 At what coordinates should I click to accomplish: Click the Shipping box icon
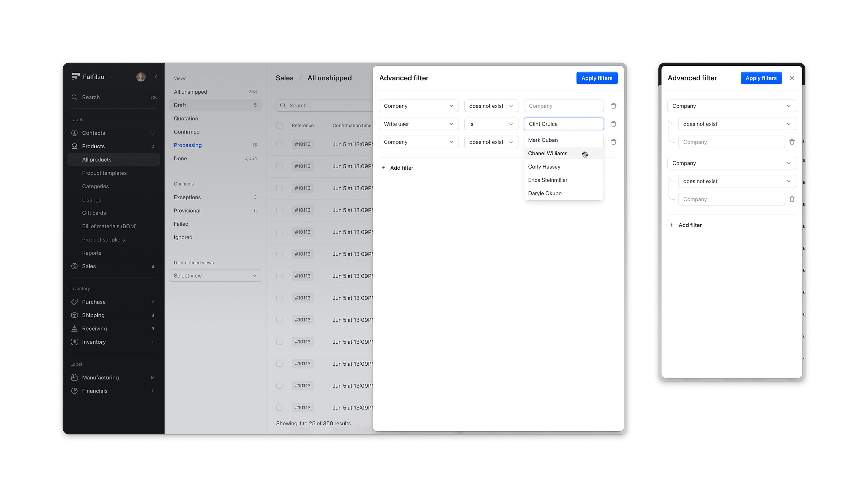[x=74, y=315]
